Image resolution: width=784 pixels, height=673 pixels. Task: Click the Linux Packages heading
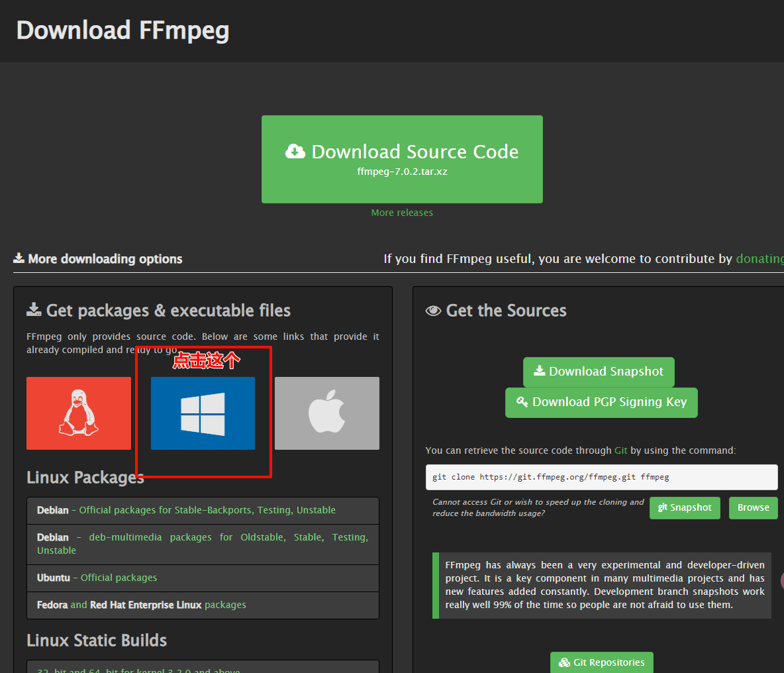click(x=85, y=478)
